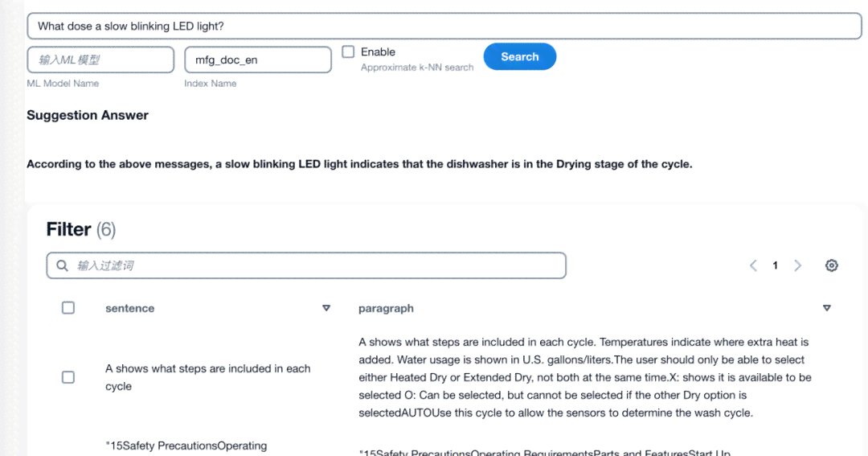Select first row sentence text

[208, 377]
